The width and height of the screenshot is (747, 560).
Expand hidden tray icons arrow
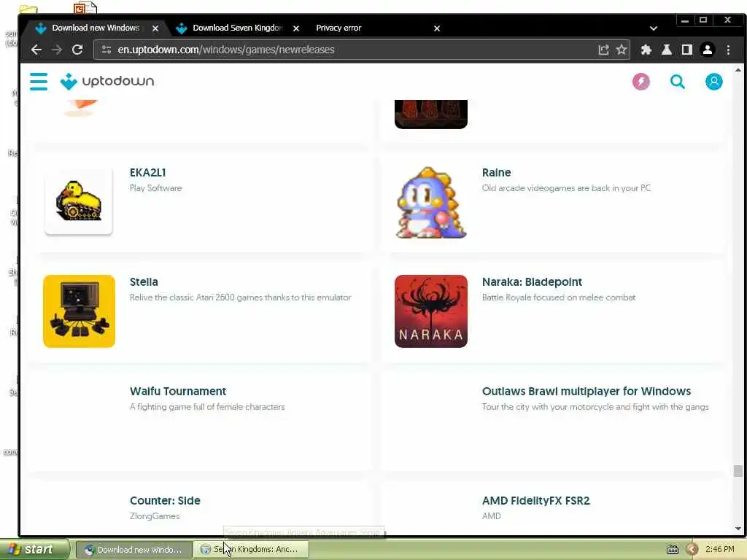pos(692,550)
